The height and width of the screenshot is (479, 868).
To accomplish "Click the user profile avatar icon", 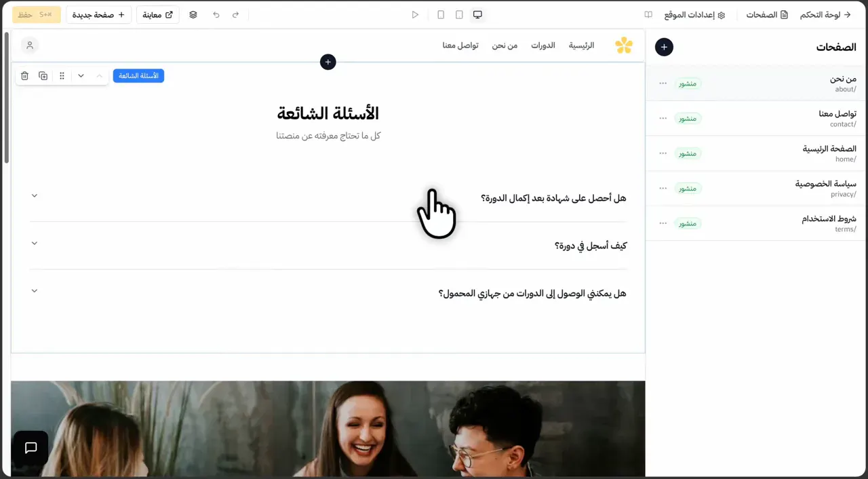I will point(29,45).
